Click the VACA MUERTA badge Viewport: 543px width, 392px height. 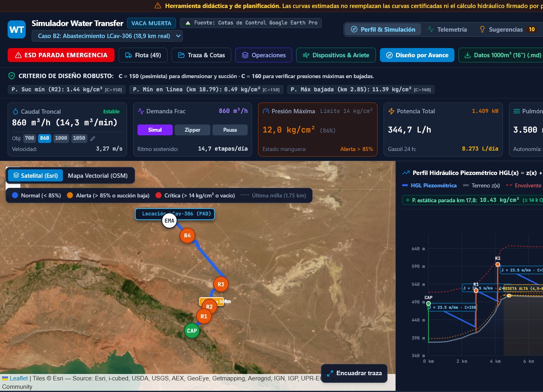click(151, 23)
